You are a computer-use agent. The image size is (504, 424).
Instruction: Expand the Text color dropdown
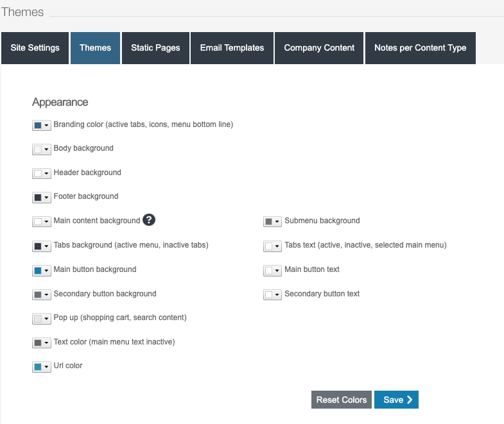[41, 343]
